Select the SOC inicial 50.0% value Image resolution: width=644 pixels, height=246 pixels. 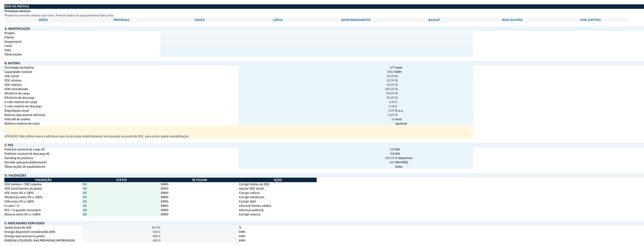coord(390,76)
